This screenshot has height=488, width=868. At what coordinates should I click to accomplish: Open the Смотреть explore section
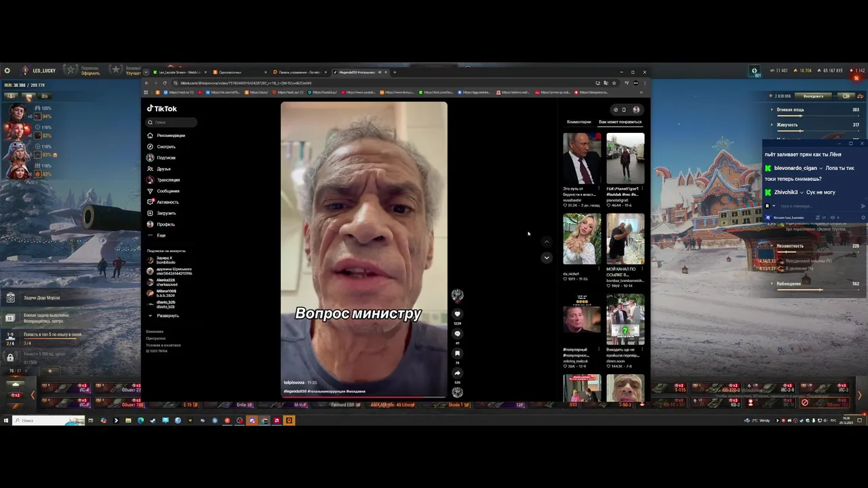point(162,146)
